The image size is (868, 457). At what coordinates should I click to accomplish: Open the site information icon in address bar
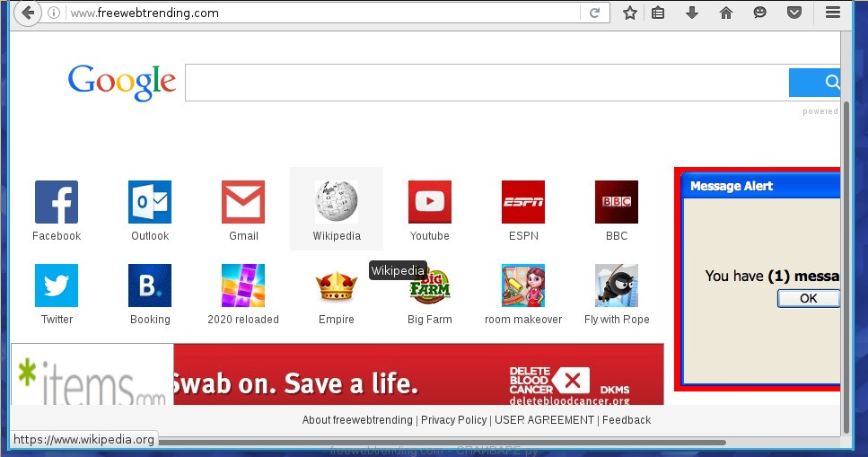tap(54, 13)
